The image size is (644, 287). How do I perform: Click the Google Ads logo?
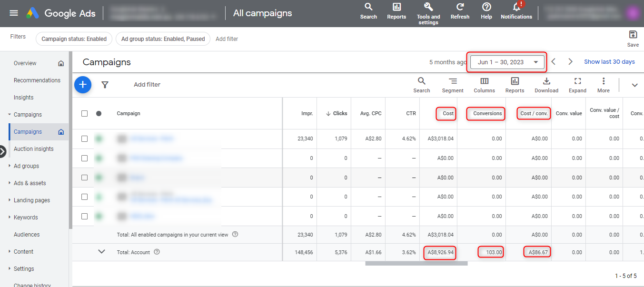coord(60,13)
